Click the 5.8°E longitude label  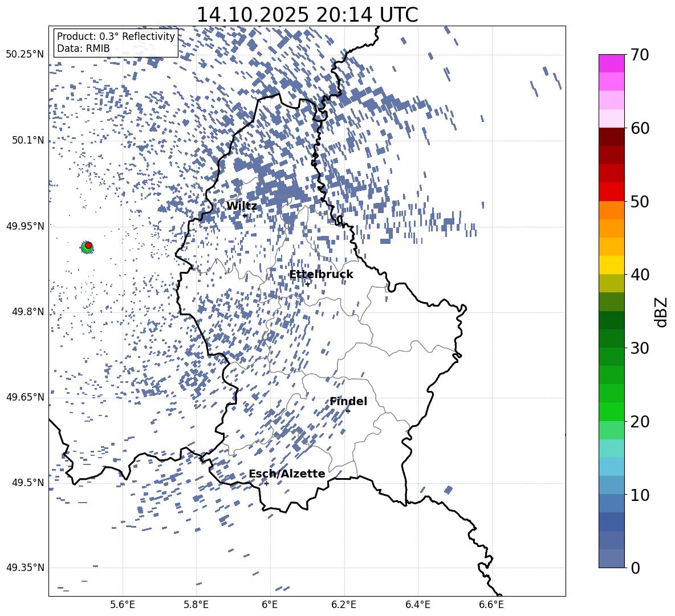(x=196, y=605)
